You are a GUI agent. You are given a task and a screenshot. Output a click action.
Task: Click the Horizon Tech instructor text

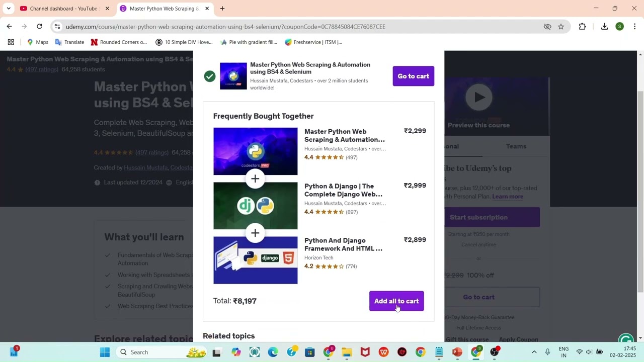pyautogui.click(x=318, y=258)
